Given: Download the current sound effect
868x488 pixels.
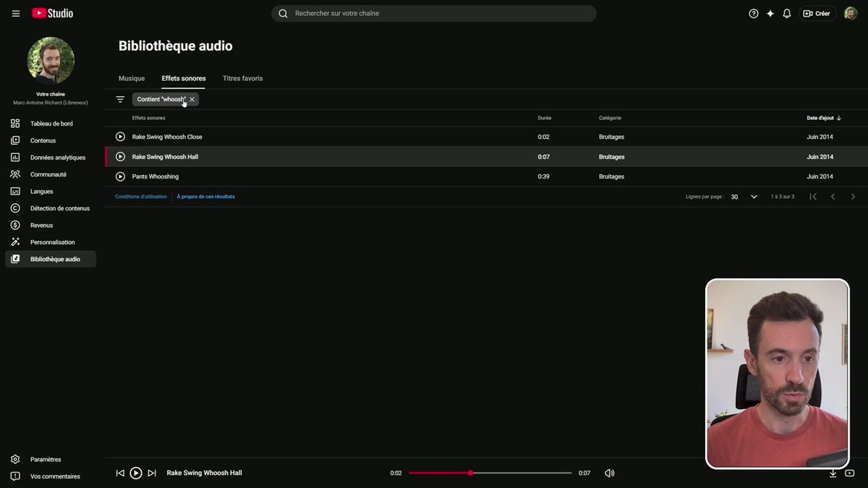Looking at the screenshot, I should pos(833,473).
